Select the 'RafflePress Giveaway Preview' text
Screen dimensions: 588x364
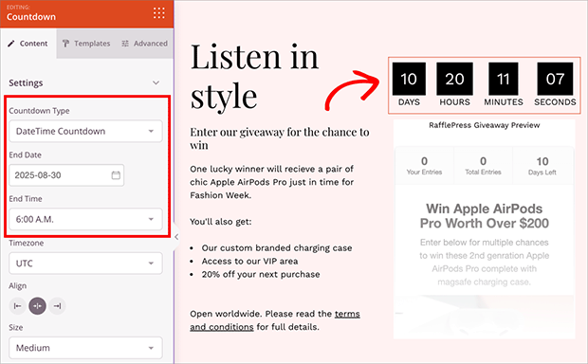484,125
